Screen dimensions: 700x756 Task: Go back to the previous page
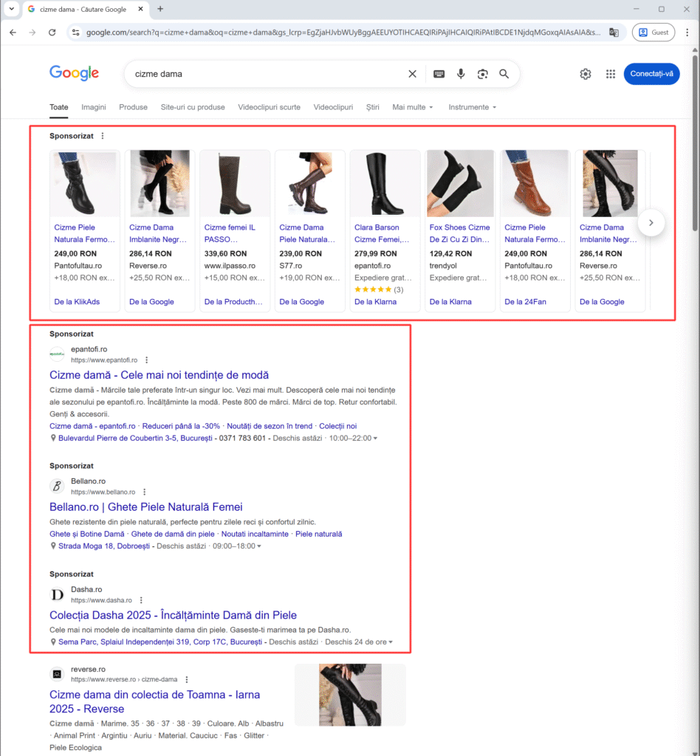point(13,32)
